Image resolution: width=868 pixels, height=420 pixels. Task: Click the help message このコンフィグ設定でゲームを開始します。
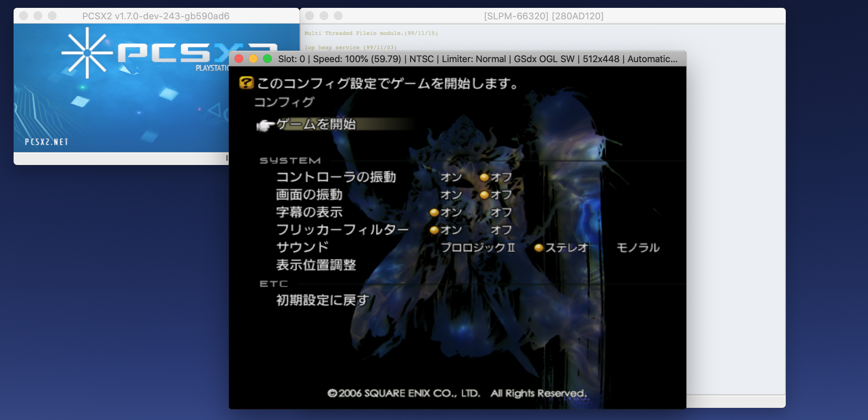(388, 84)
